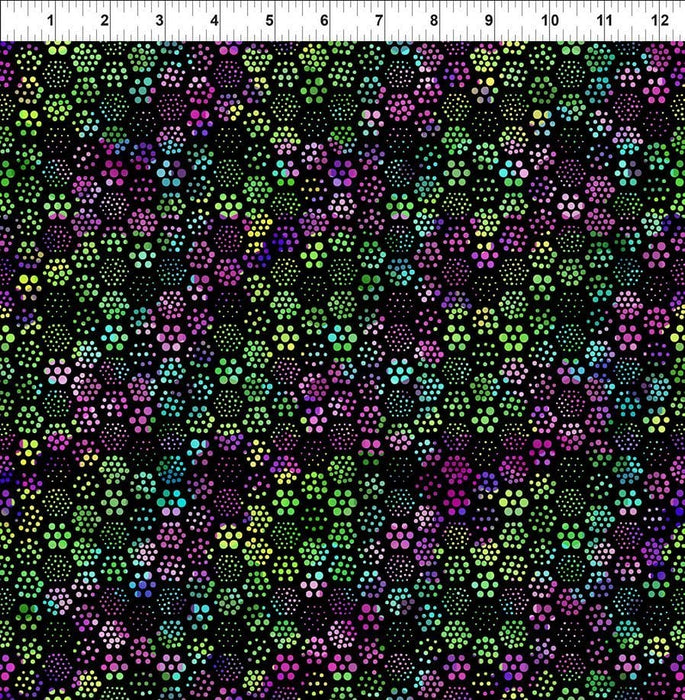Click the number 9 on the ruler
This screenshot has height=700, width=685.
click(x=489, y=20)
